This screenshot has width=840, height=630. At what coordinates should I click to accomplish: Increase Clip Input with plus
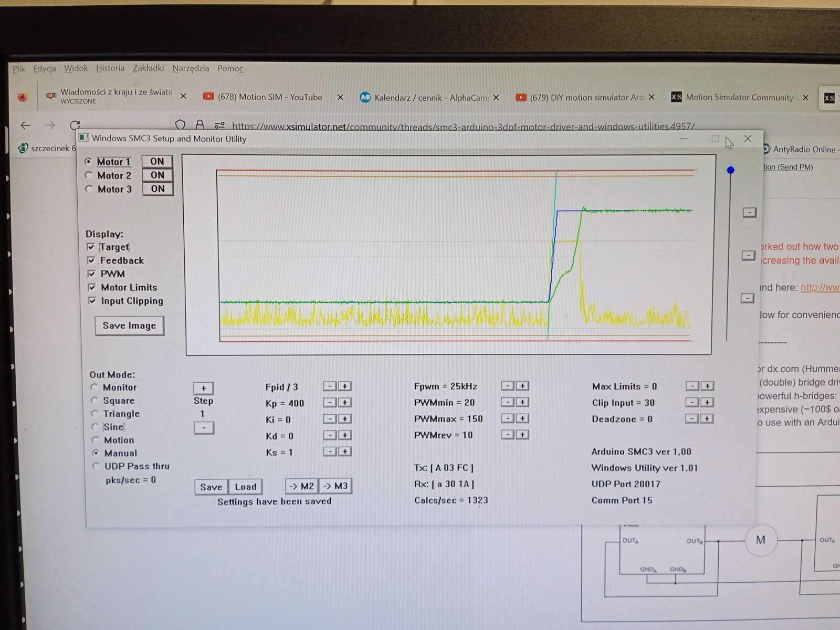click(707, 402)
